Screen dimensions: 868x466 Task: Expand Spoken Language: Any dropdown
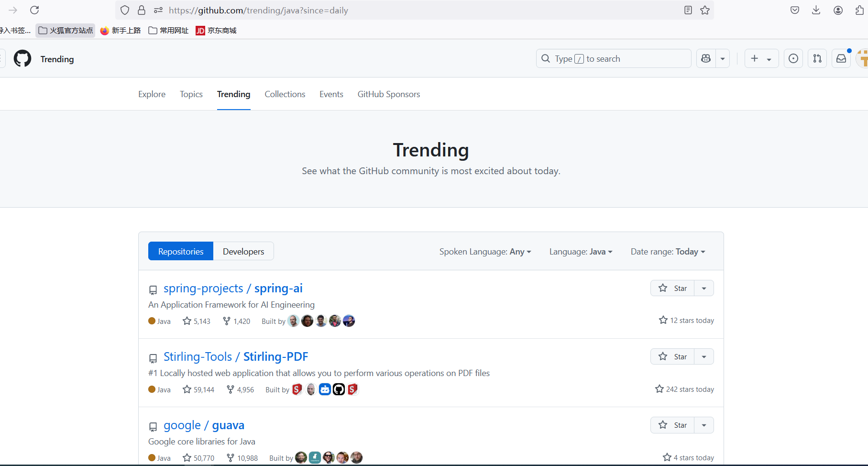coord(485,252)
